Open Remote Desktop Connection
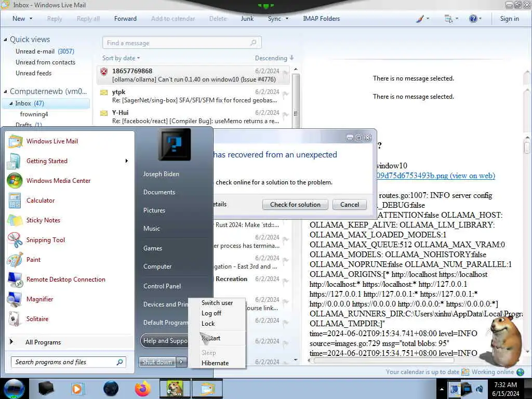 click(x=66, y=279)
